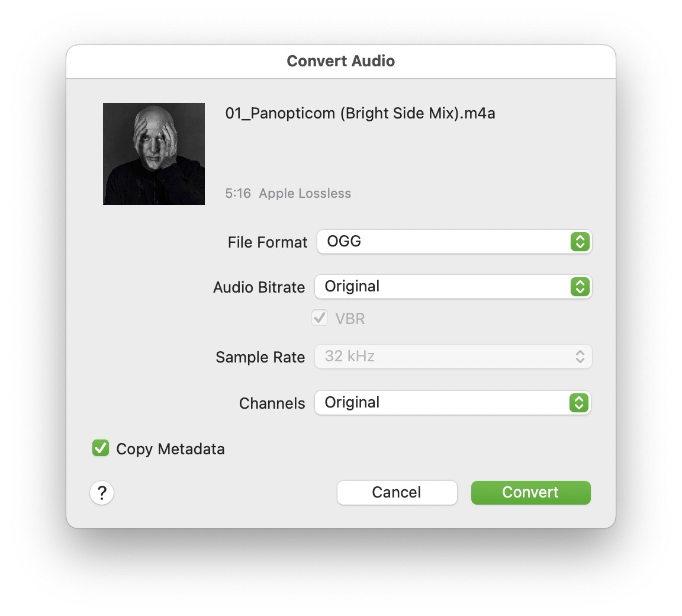This screenshot has width=682, height=616.
Task: Click the grayed chevron on Sample Rate
Action: pyautogui.click(x=580, y=357)
